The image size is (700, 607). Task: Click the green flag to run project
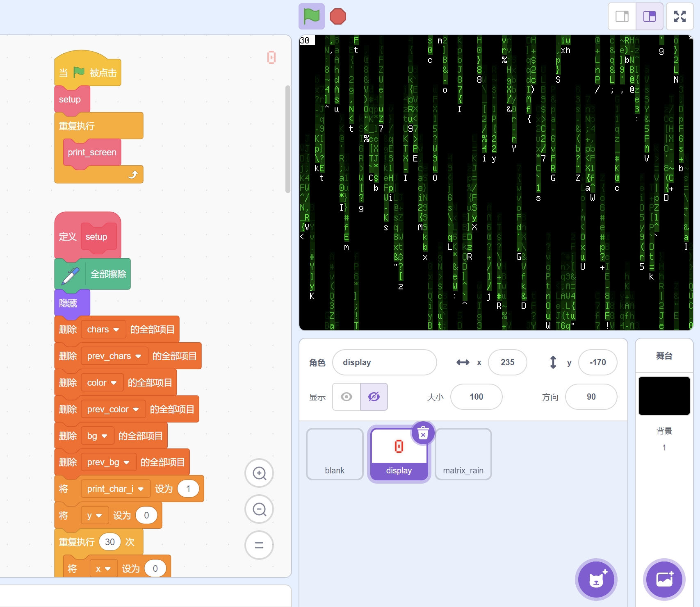[311, 17]
